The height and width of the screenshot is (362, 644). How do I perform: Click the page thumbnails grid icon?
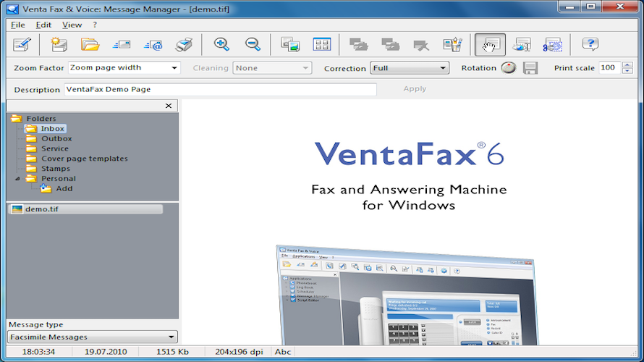pyautogui.click(x=321, y=44)
